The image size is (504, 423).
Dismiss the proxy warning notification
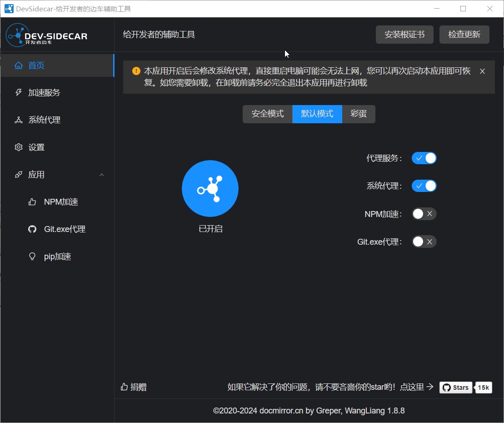click(x=482, y=71)
